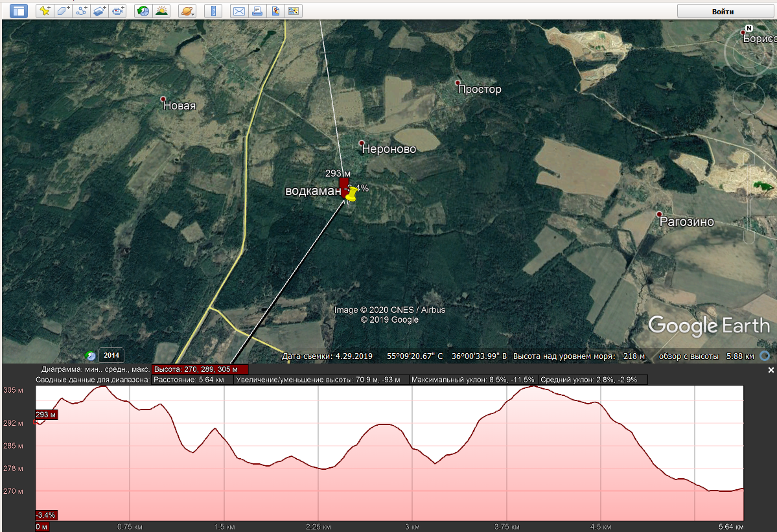Toggle the sidebar panel button
Screen dimensions: 777x532
(19, 11)
